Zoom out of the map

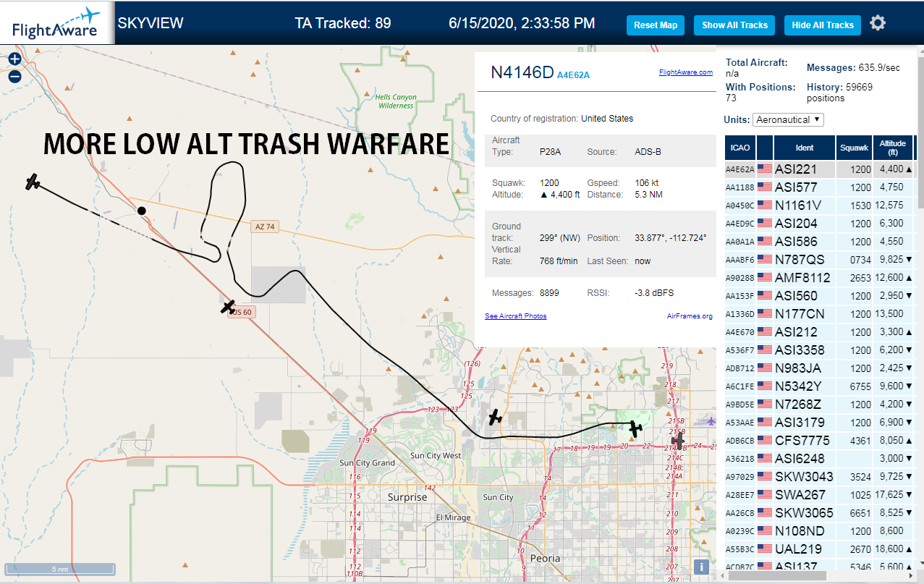tap(14, 76)
